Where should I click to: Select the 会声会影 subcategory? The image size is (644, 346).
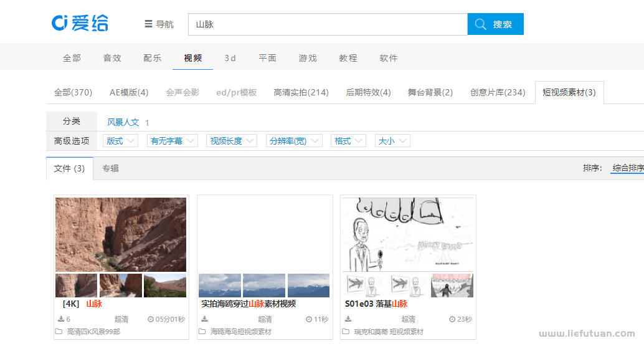[x=182, y=92]
